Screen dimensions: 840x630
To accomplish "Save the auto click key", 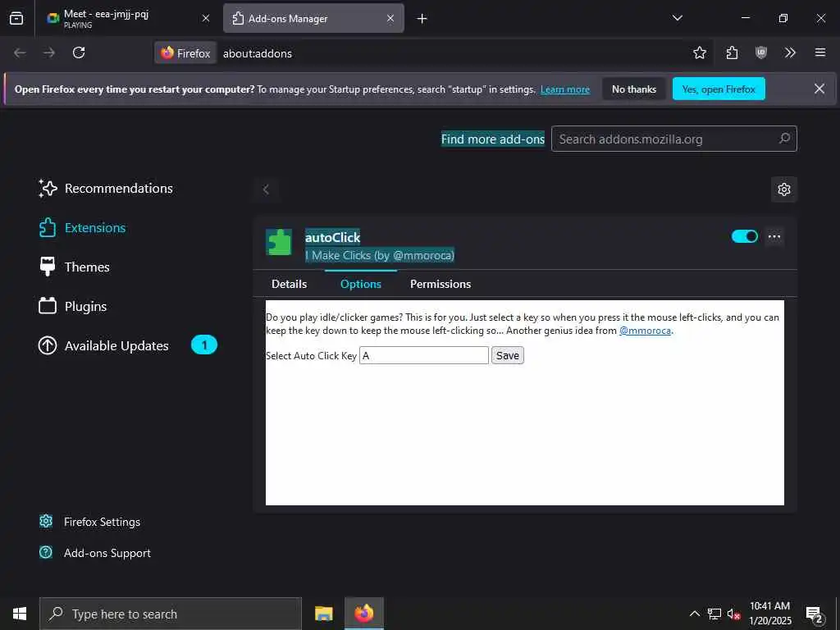I will click(x=507, y=355).
